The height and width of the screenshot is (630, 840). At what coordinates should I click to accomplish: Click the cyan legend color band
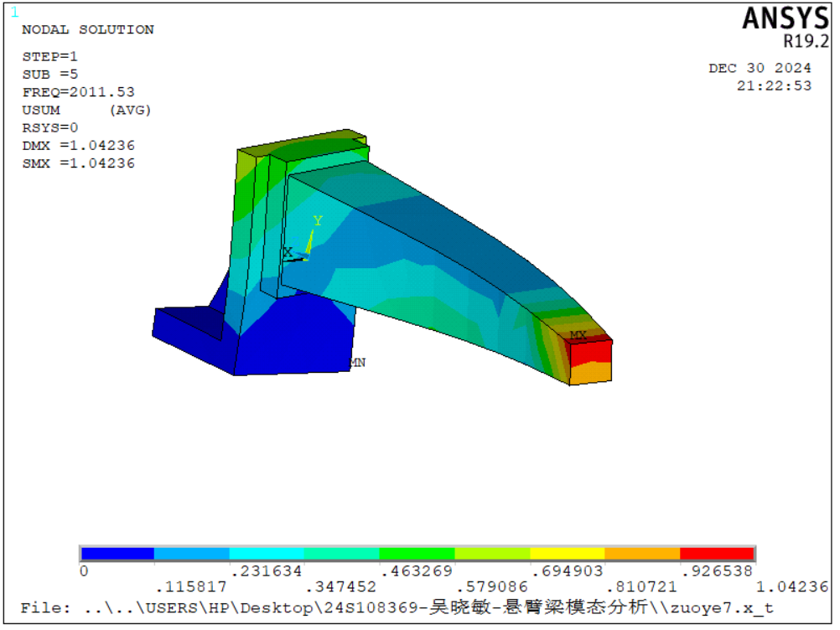[267, 554]
